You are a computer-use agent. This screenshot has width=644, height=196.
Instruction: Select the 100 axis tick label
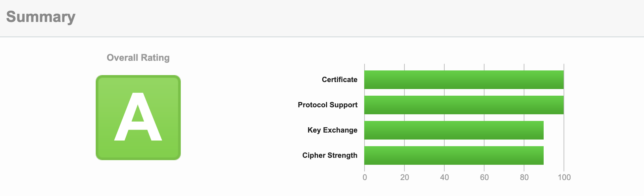pyautogui.click(x=564, y=177)
